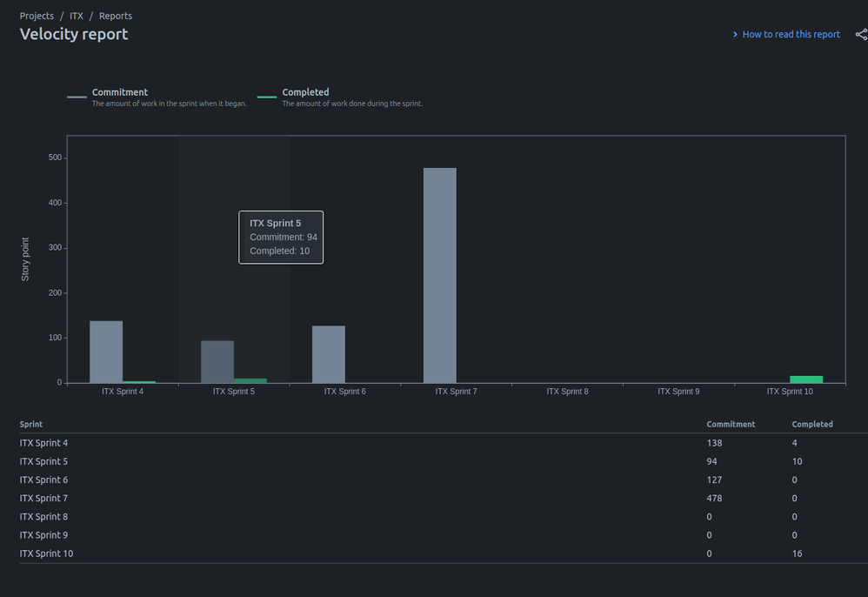The width and height of the screenshot is (868, 597).
Task: Select the Commitment legend color line
Action: click(77, 97)
